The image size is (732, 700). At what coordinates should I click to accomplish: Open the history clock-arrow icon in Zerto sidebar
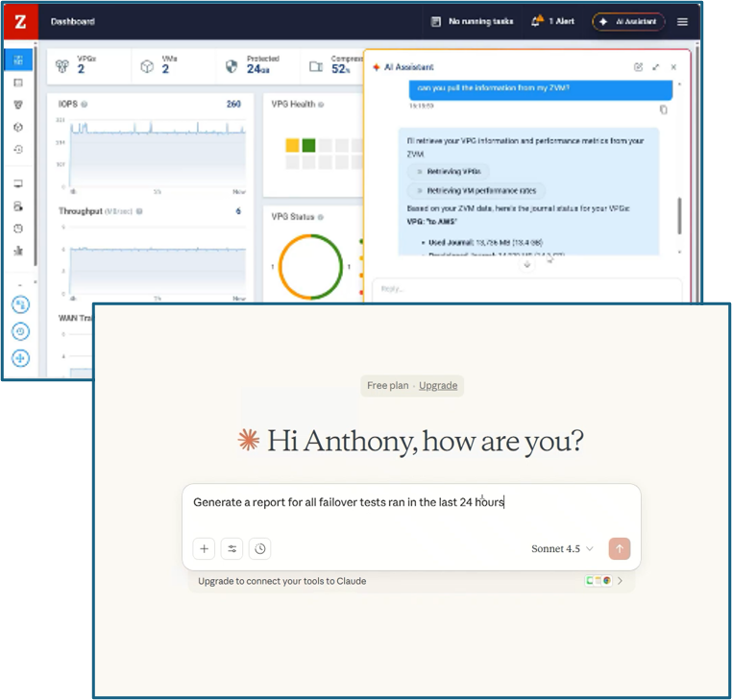18,150
